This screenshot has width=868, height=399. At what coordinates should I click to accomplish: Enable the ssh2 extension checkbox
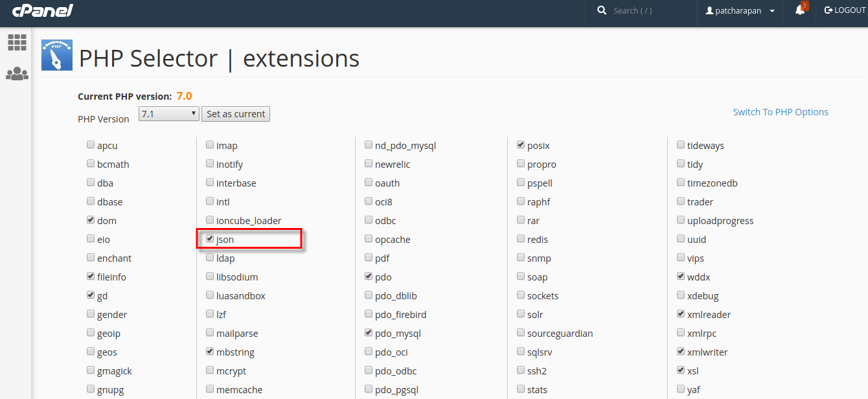[521, 370]
